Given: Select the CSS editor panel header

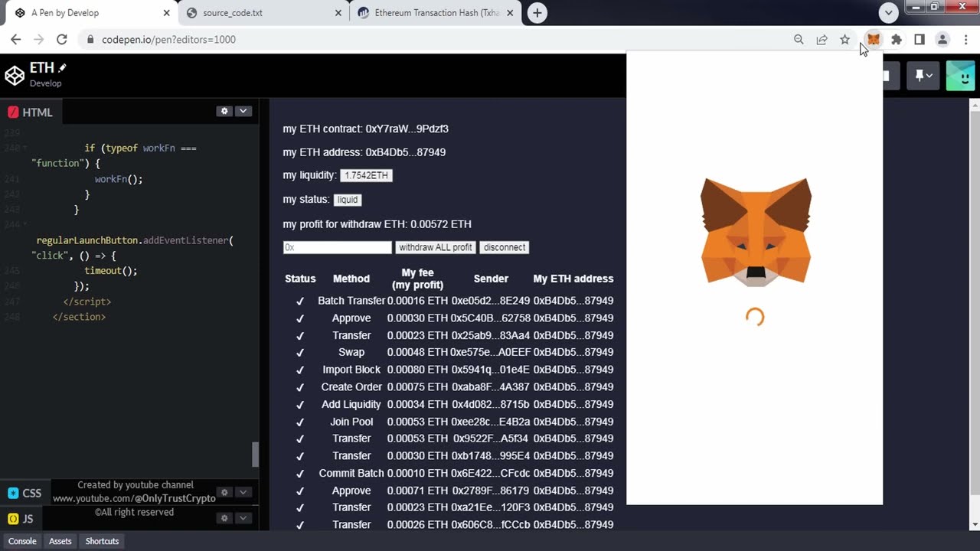Looking at the screenshot, I should point(24,493).
